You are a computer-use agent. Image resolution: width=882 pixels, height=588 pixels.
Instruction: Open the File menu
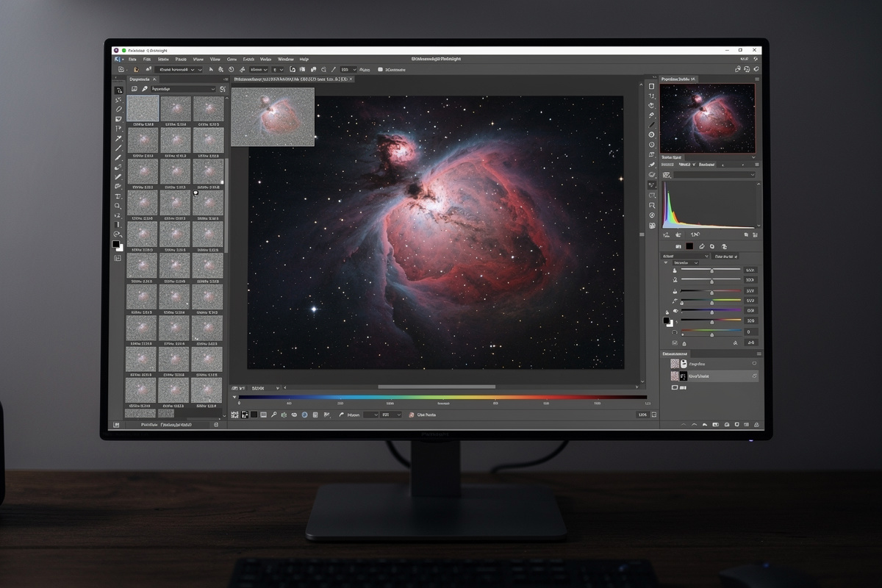(132, 59)
